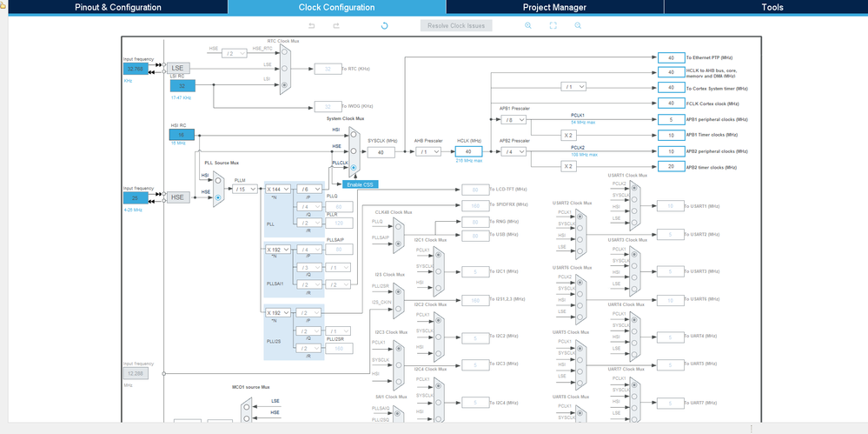Screen dimensions: 868x434
Task: Select LSE in RTC Clock Mux
Action: coord(284,69)
